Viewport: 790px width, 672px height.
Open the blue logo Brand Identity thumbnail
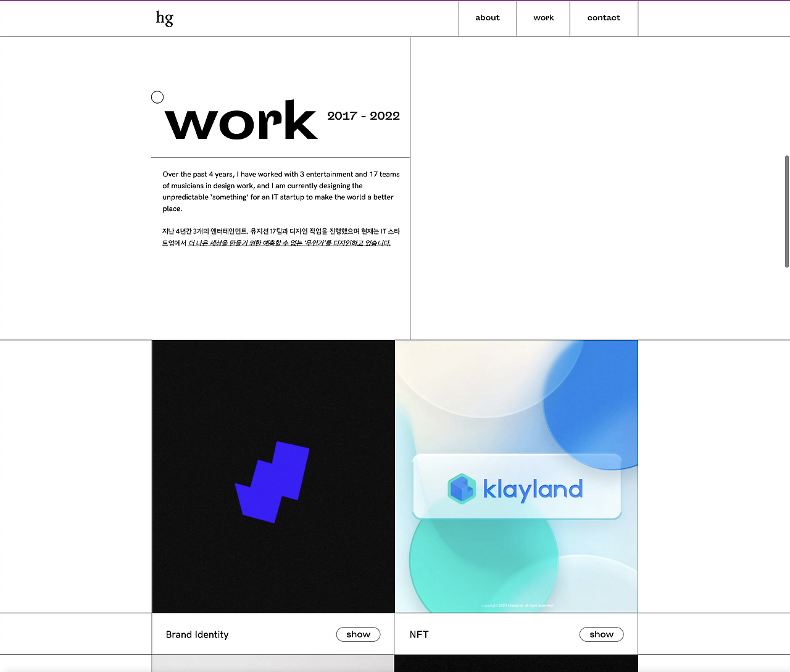point(273,476)
